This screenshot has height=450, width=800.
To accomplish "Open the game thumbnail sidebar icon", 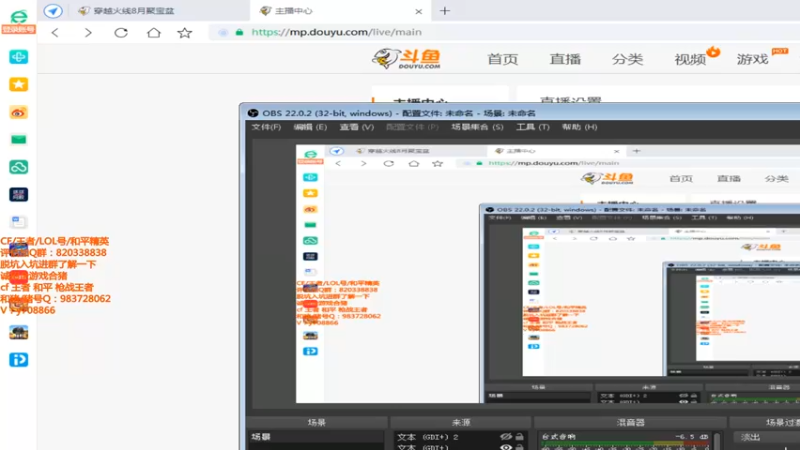I will click(18, 332).
